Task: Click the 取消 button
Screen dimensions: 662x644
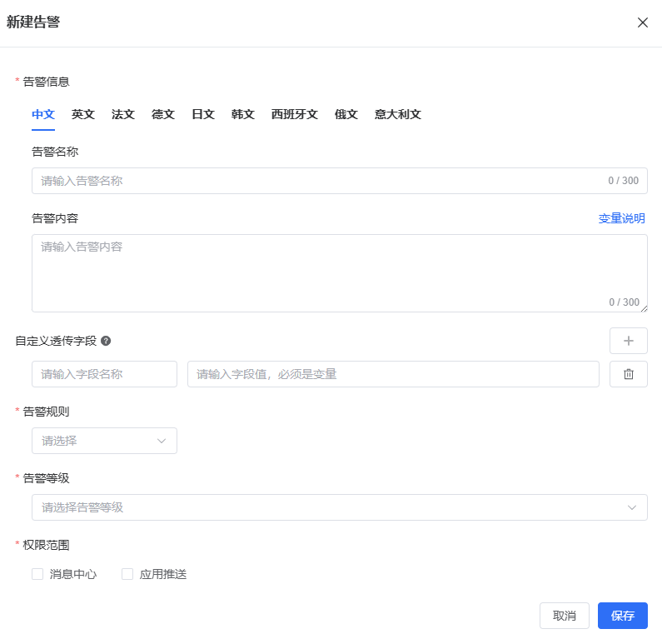Action: click(x=564, y=616)
